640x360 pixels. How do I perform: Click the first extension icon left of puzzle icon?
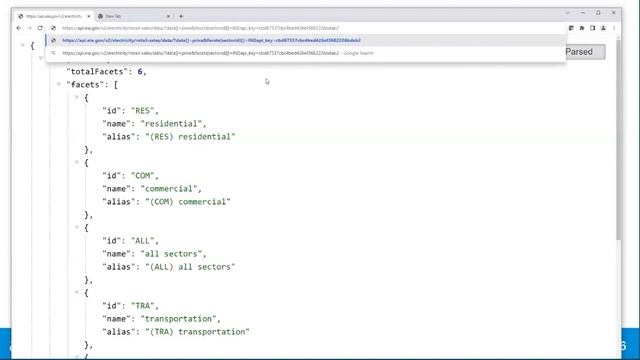[571, 28]
